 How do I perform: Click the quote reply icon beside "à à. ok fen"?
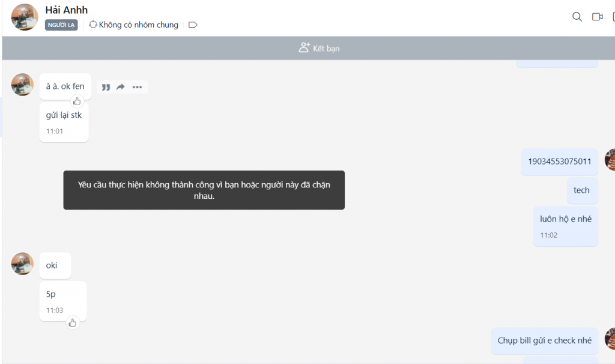(x=106, y=87)
